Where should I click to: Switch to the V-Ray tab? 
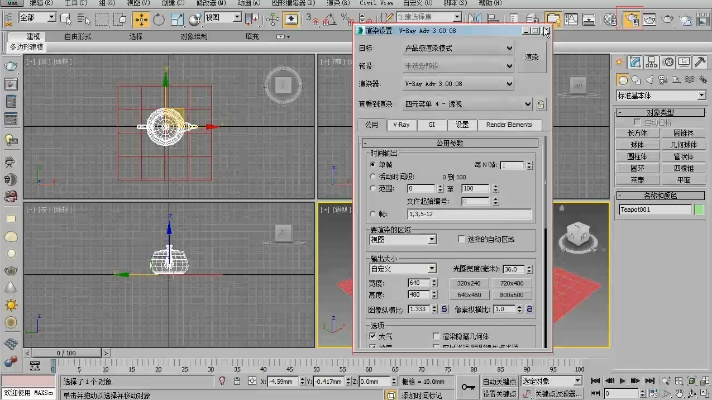pyautogui.click(x=401, y=125)
